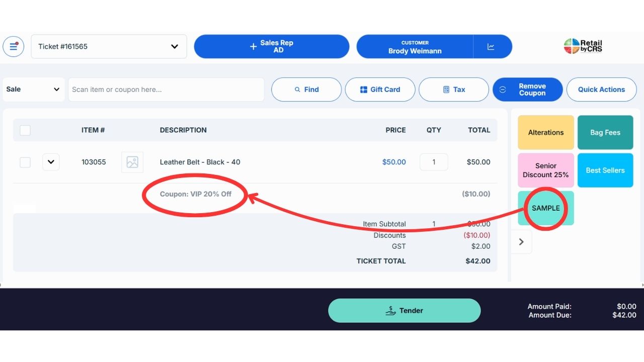The height and width of the screenshot is (362, 644).
Task: Click the customer stats chart icon
Action: pyautogui.click(x=491, y=47)
